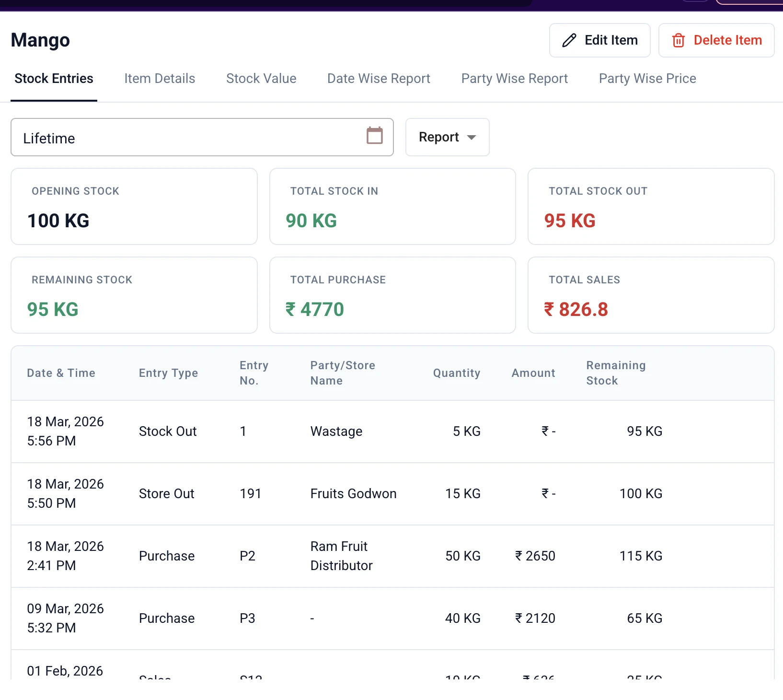Select the Date Wise Report tab
This screenshot has height=700, width=783.
pyautogui.click(x=379, y=78)
